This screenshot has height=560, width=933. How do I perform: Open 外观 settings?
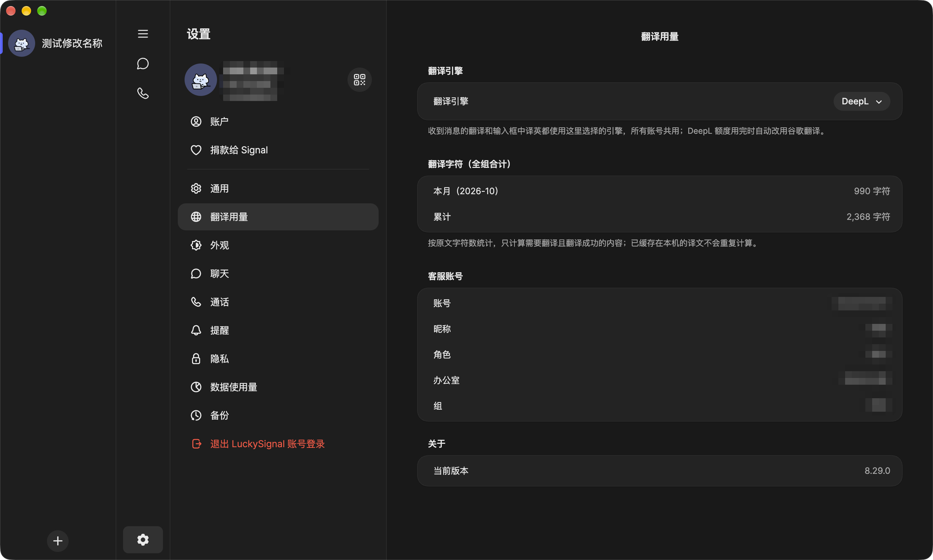pos(278,245)
